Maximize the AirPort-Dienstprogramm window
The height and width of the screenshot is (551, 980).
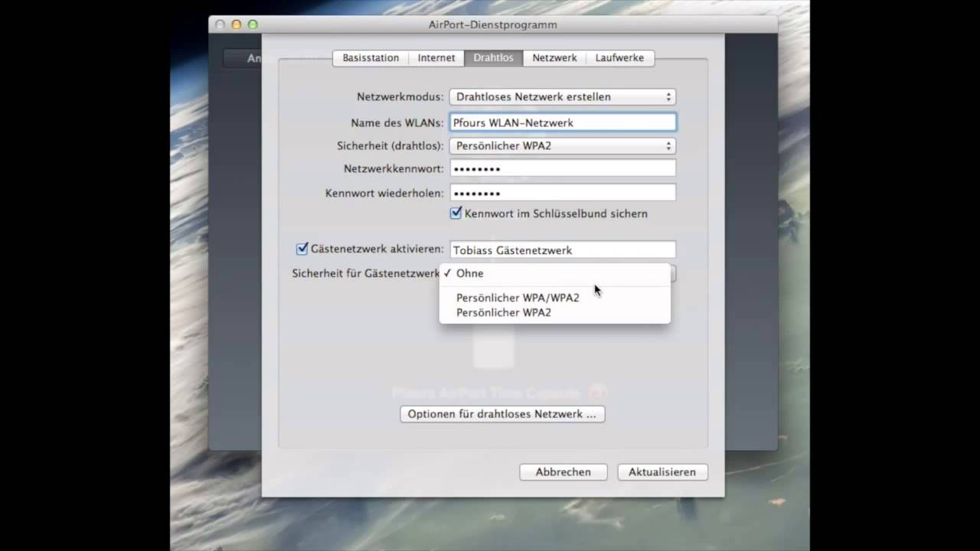click(x=253, y=24)
